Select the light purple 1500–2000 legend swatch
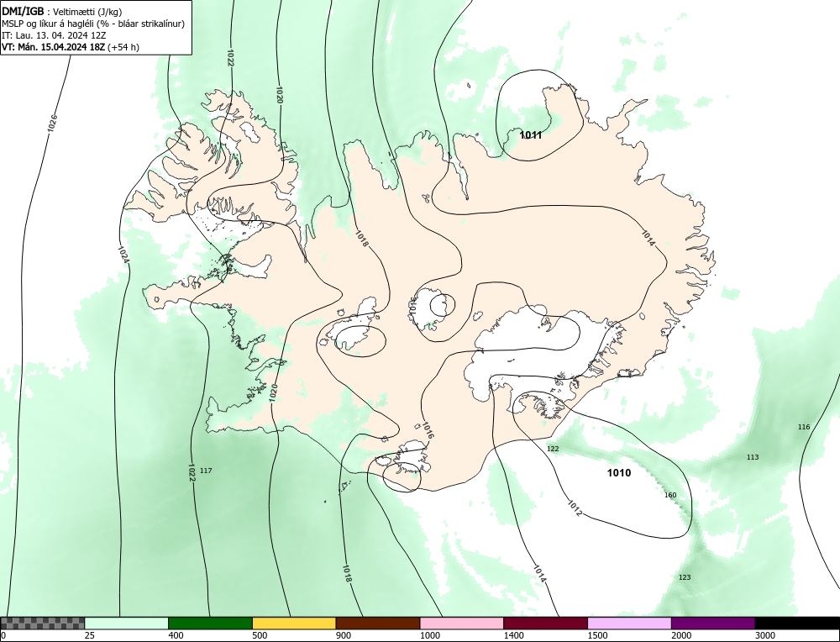840x642 pixels. tap(629, 624)
